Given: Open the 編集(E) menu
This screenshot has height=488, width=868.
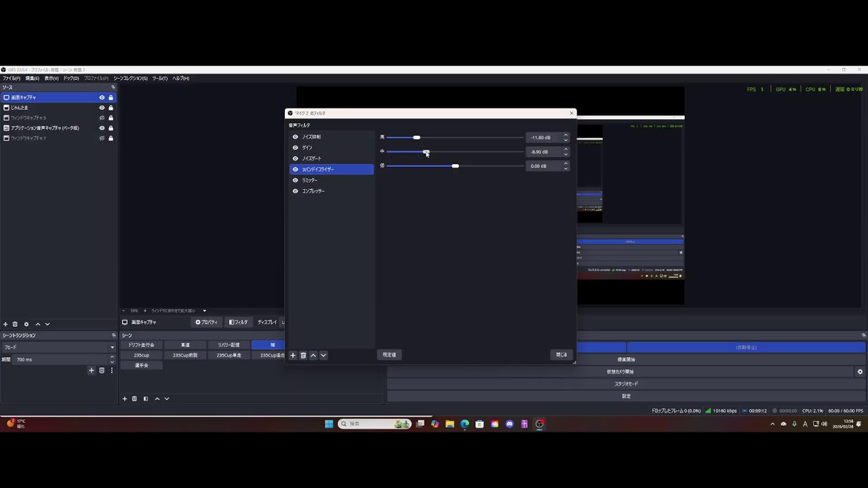Looking at the screenshot, I should 33,79.
